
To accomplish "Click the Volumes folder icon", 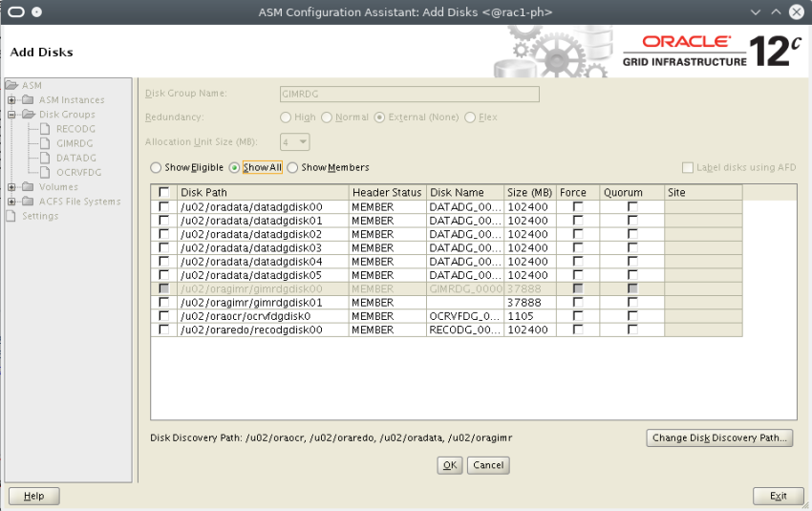I will [28, 186].
